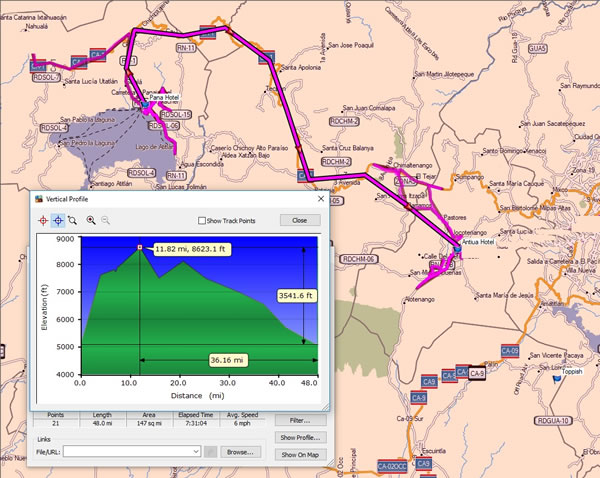The image size is (600, 478).
Task: Click the Browse... button for links
Action: coord(240,452)
